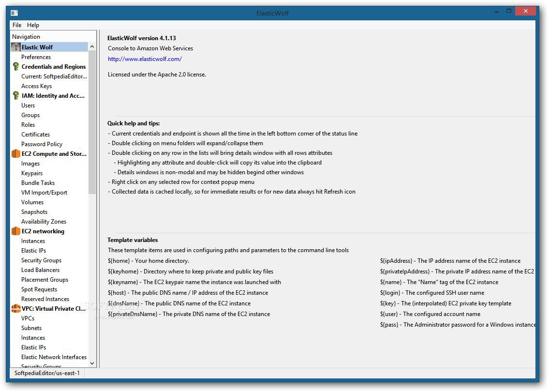This screenshot has width=549, height=392.
Task: Click the Quick help and tips heading
Action: click(134, 123)
